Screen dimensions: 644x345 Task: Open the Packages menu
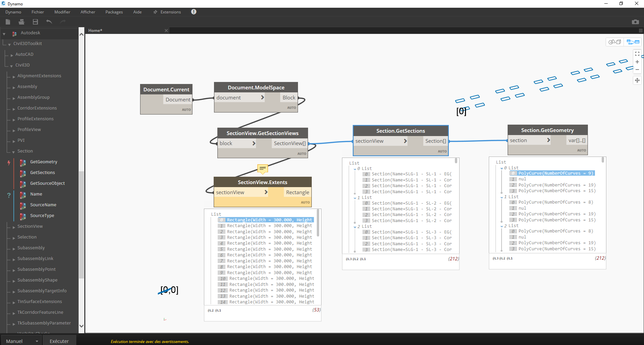[x=114, y=12]
